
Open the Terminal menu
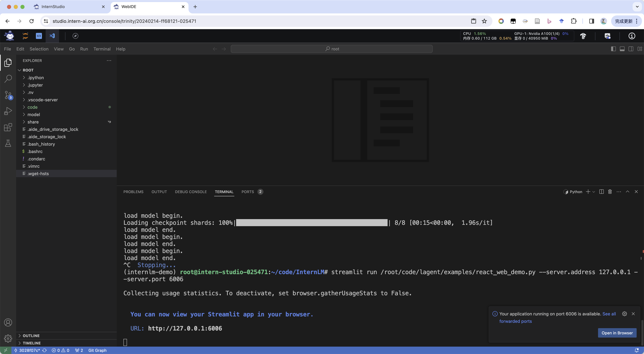[102, 49]
